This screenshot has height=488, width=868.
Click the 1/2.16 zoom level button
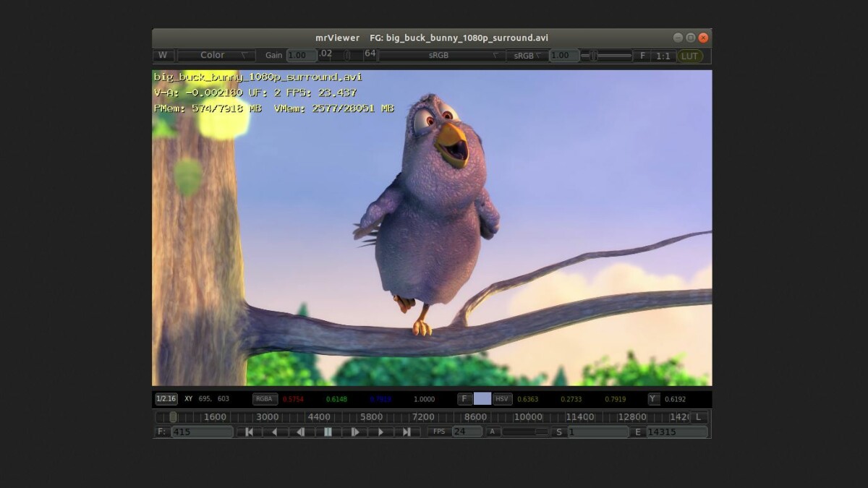[x=166, y=399]
